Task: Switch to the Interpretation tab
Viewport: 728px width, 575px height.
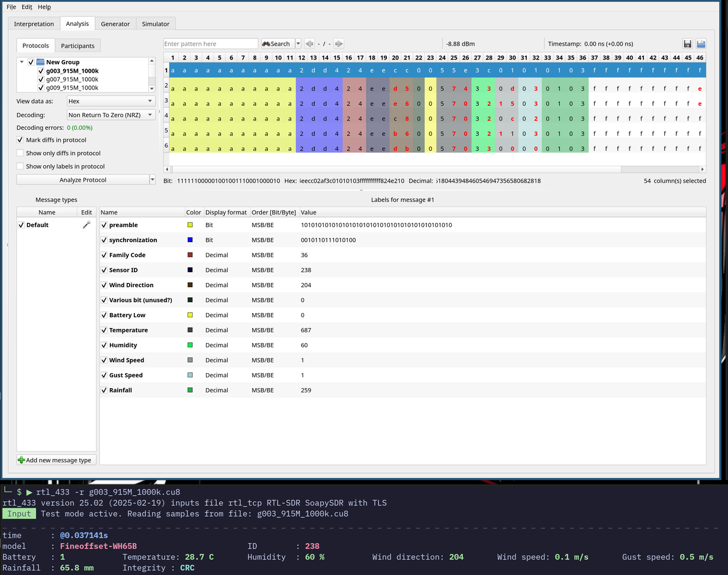Action: tap(34, 24)
